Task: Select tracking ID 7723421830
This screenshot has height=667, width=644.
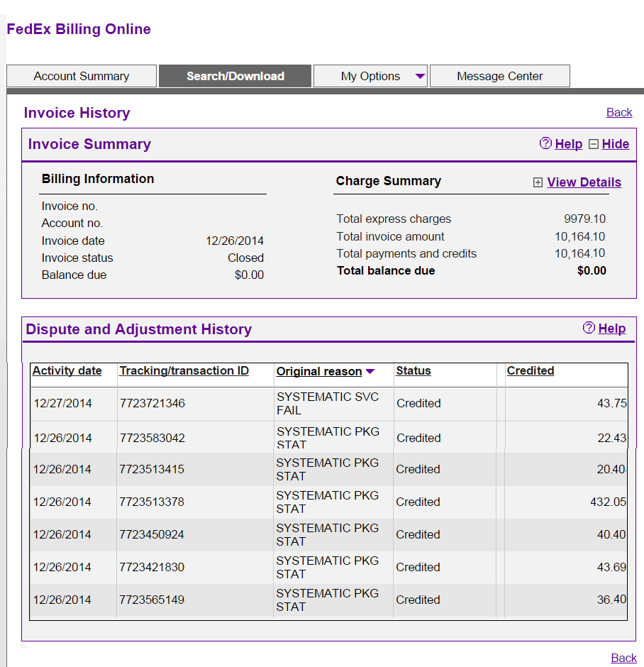Action: tap(152, 567)
